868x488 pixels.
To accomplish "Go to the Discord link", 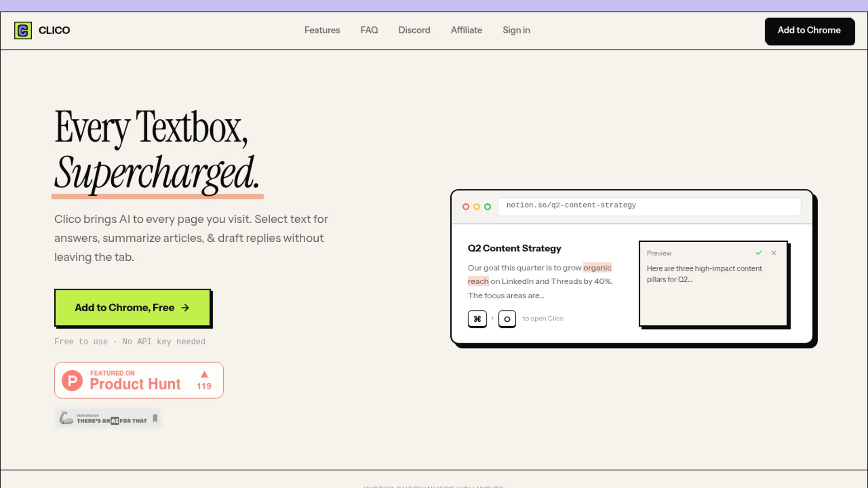I will pos(414,30).
